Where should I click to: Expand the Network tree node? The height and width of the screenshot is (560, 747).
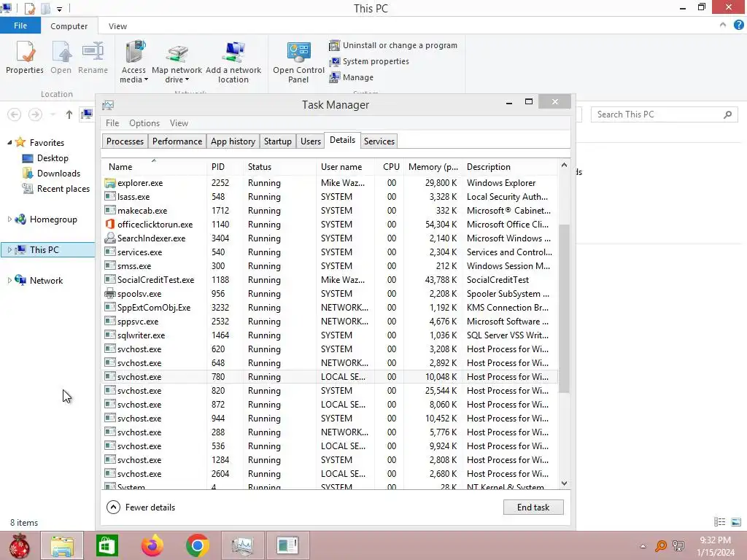pyautogui.click(x=9, y=281)
